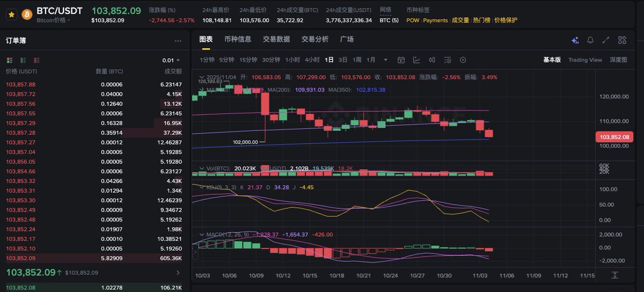This screenshot has height=292, width=644.
Task: Click the order book header 价格 (USDT)
Action: 21,71
